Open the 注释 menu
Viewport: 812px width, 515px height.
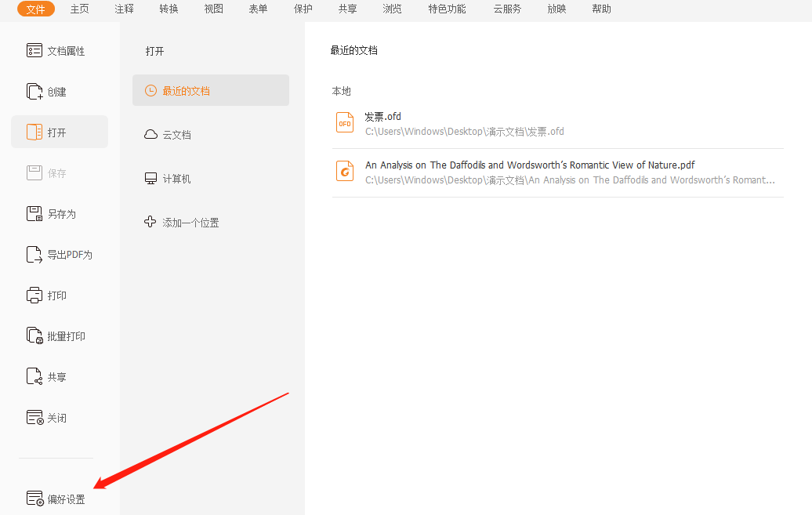coord(123,9)
